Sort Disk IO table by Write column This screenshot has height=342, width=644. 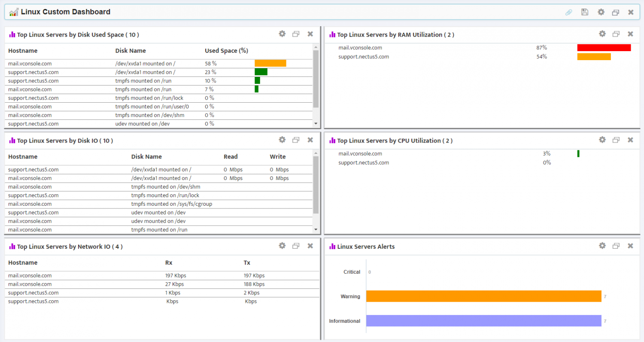277,157
